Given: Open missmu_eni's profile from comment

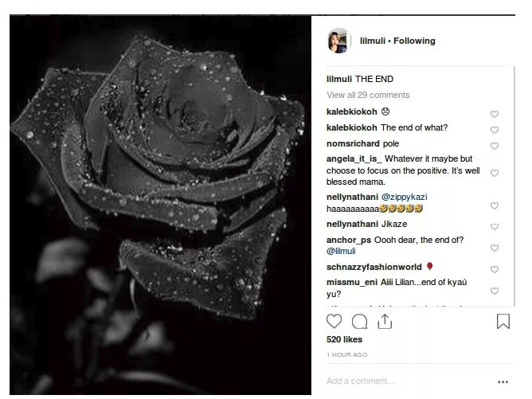Looking at the screenshot, I should [352, 282].
